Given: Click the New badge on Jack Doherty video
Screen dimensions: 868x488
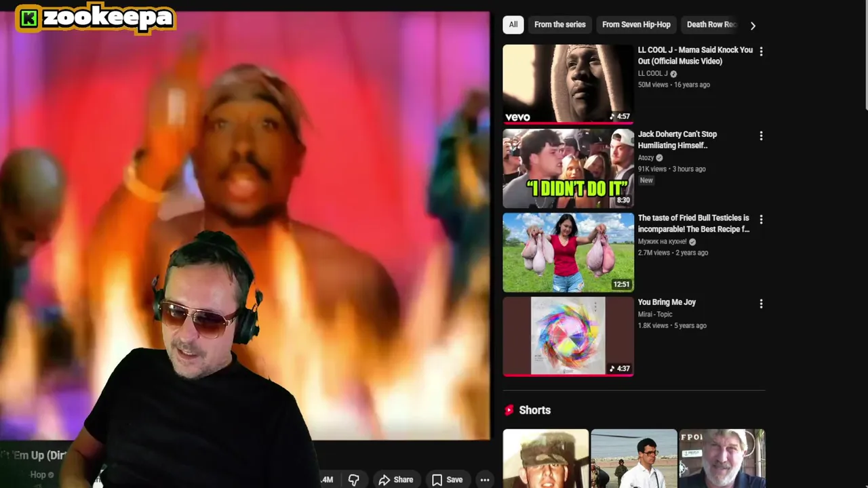Looking at the screenshot, I should [x=646, y=180].
